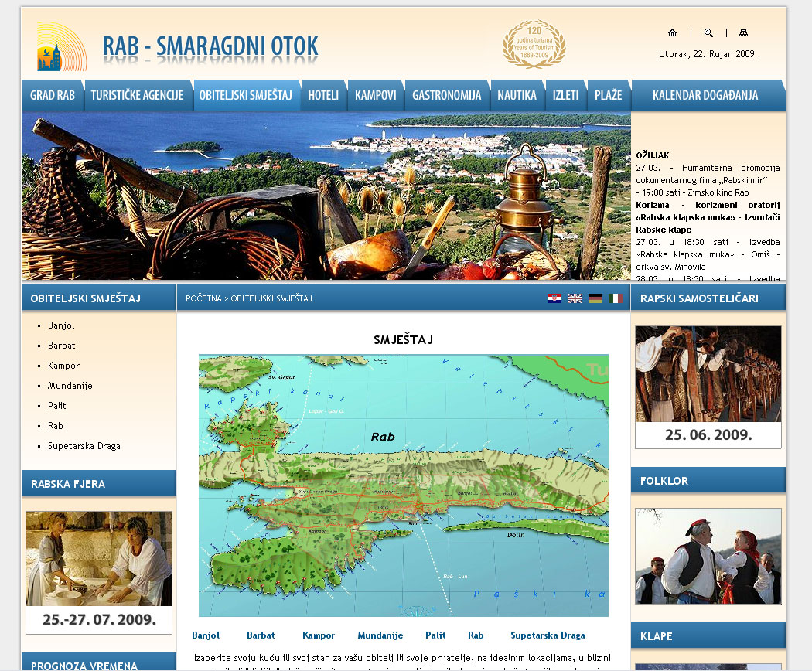Open the Grad Rab menu tab
This screenshot has height=671, width=812.
pos(53,96)
